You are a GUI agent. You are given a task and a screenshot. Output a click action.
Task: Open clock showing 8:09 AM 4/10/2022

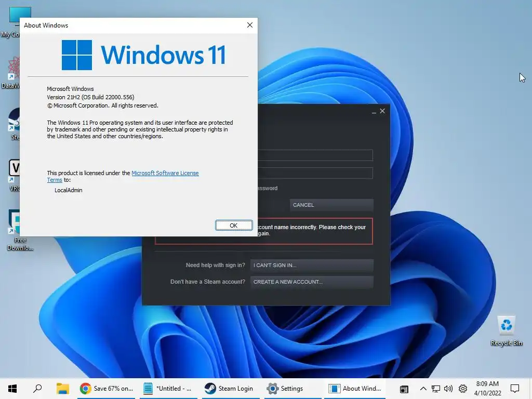tap(487, 389)
